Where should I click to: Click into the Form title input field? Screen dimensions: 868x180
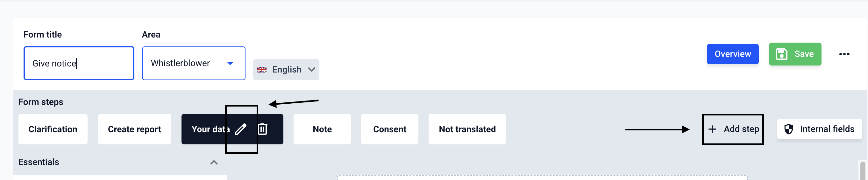[79, 63]
